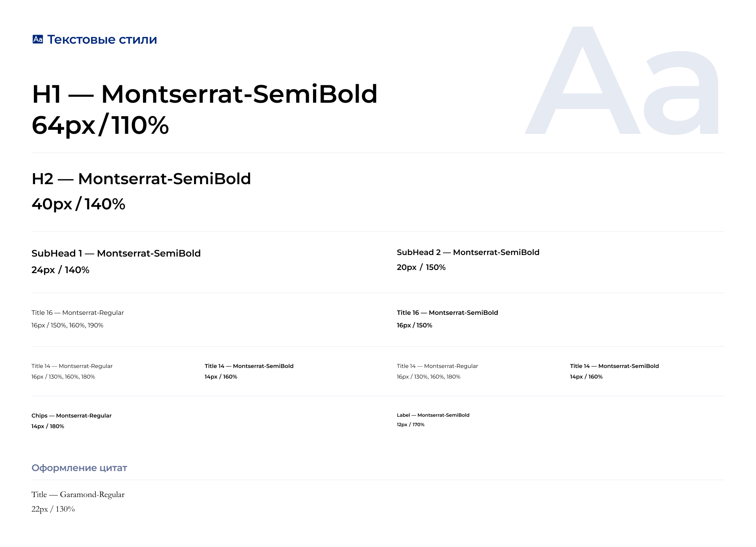Click the leftmost Title 14 Montserrat-Regular label
This screenshot has width=756, height=547.
(x=72, y=366)
